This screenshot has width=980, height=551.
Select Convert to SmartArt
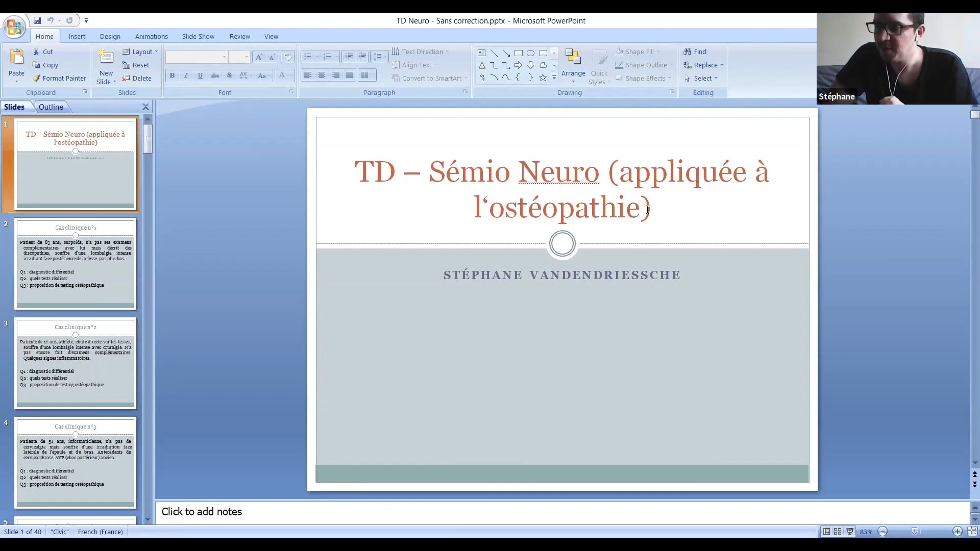pyautogui.click(x=429, y=78)
